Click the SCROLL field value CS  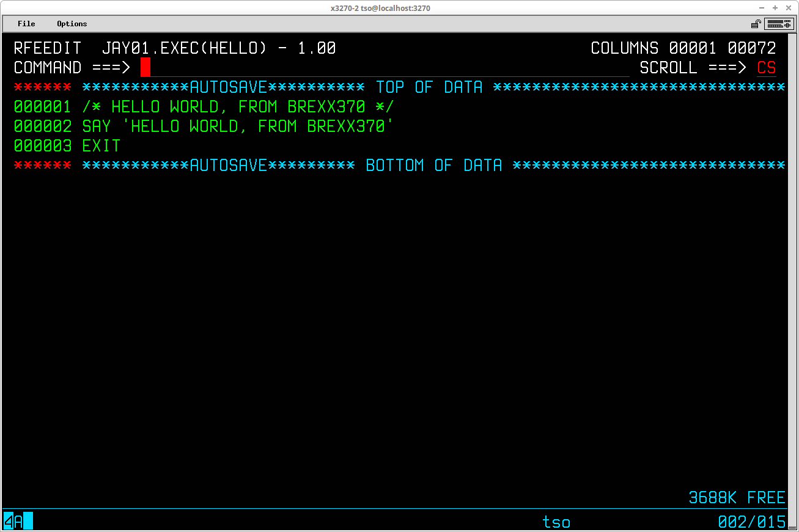point(767,67)
